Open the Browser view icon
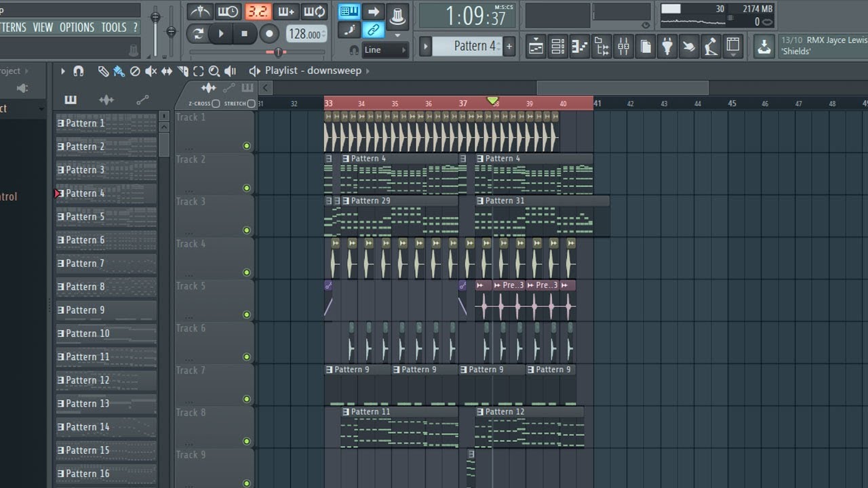The image size is (868, 488). coord(601,46)
